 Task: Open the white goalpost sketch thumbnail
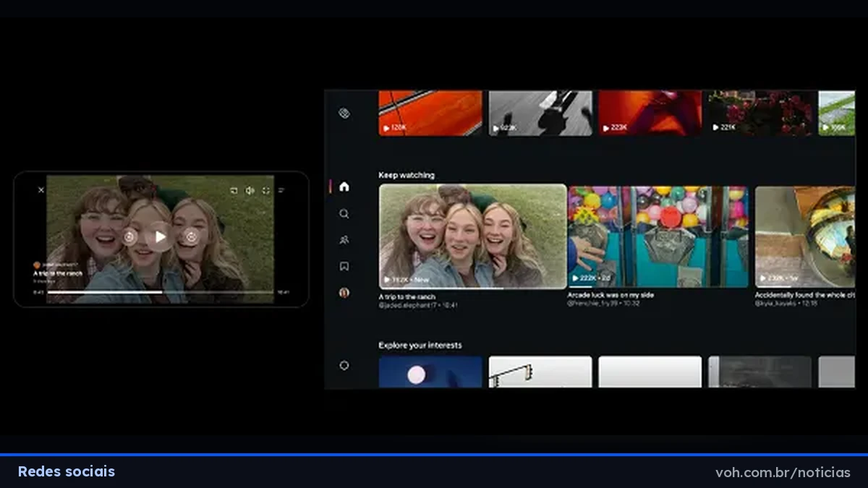click(x=540, y=372)
